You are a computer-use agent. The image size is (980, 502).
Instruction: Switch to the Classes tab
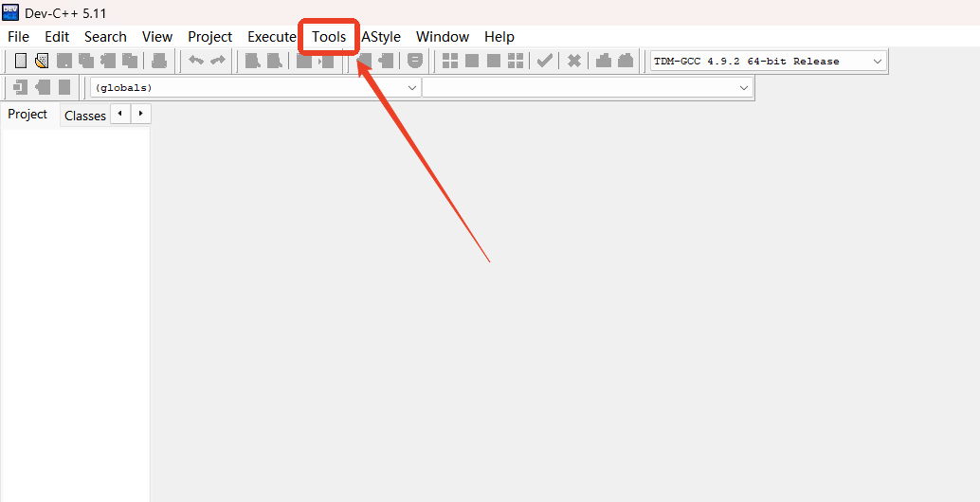pos(85,116)
